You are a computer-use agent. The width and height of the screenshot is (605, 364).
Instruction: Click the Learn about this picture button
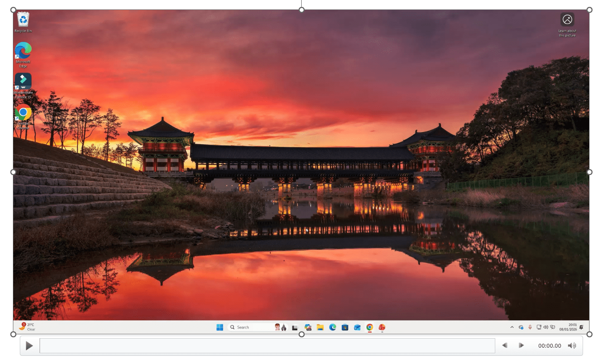[x=567, y=20]
